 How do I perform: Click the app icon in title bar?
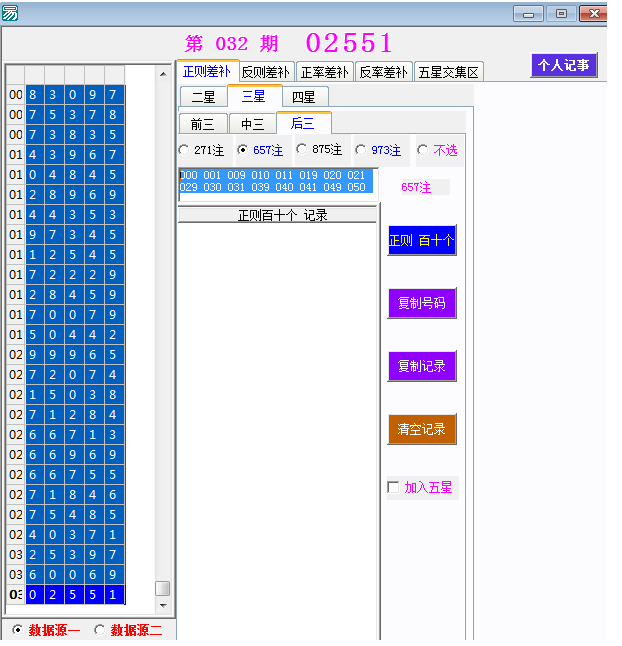coord(11,13)
